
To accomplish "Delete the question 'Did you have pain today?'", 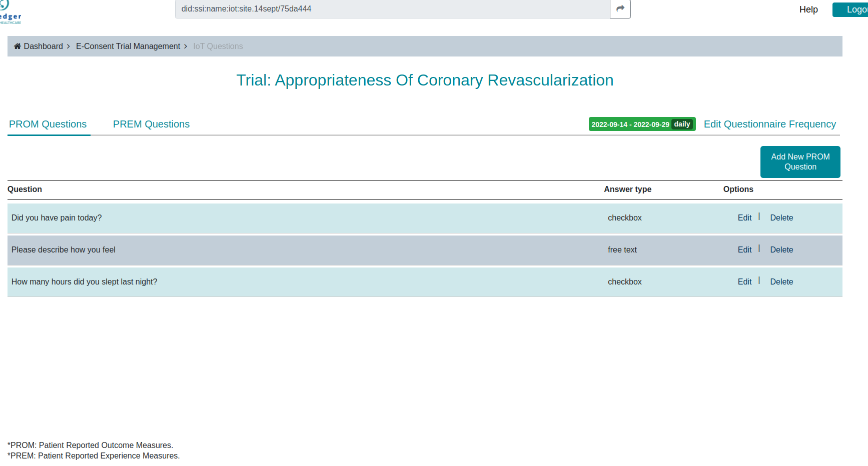I will coord(781,217).
